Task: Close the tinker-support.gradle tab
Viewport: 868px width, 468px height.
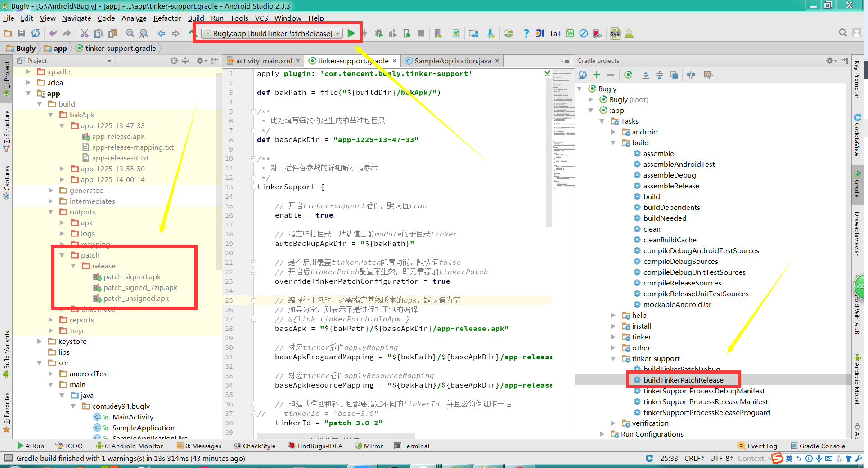Action: 395,61
